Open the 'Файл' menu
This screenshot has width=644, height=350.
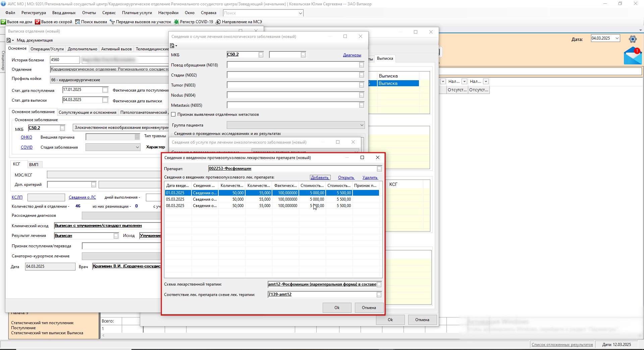(10, 13)
